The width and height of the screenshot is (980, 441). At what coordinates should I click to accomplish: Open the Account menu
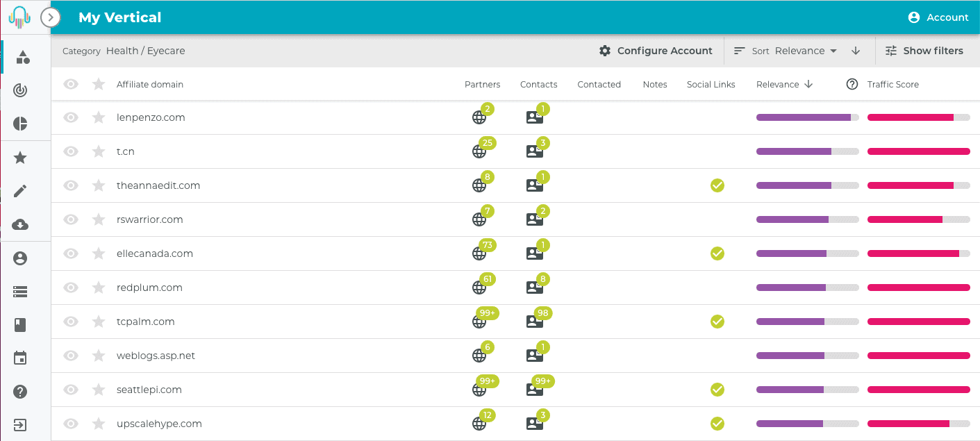pyautogui.click(x=938, y=17)
